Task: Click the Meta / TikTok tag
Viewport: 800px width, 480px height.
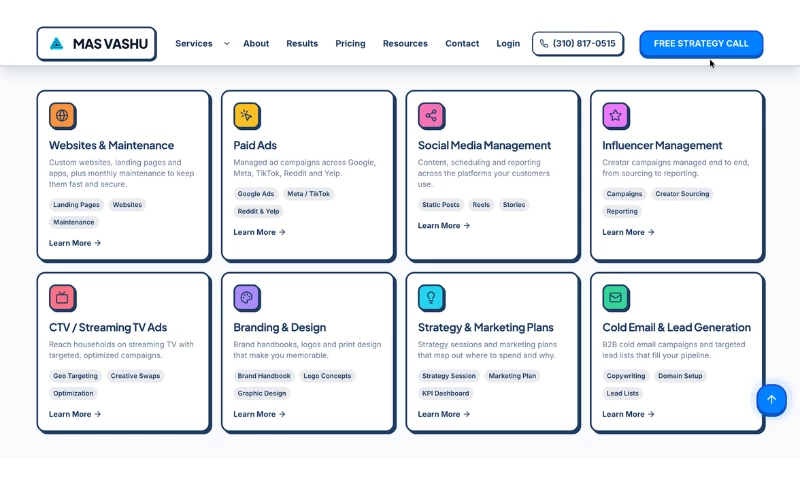Action: 309,194
